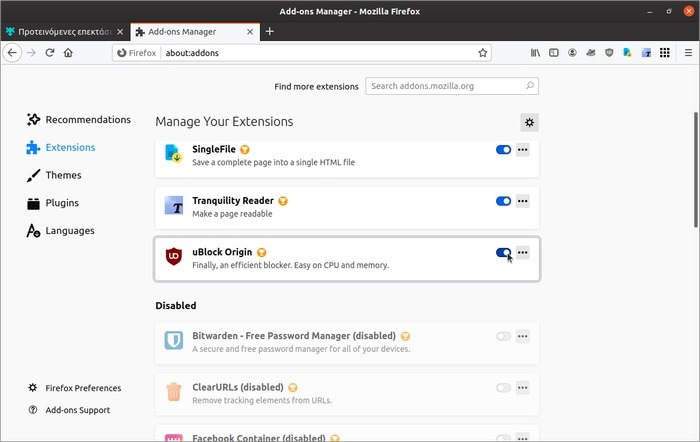
Task: Focus the Search addons.mozilla.org field
Action: pyautogui.click(x=452, y=86)
